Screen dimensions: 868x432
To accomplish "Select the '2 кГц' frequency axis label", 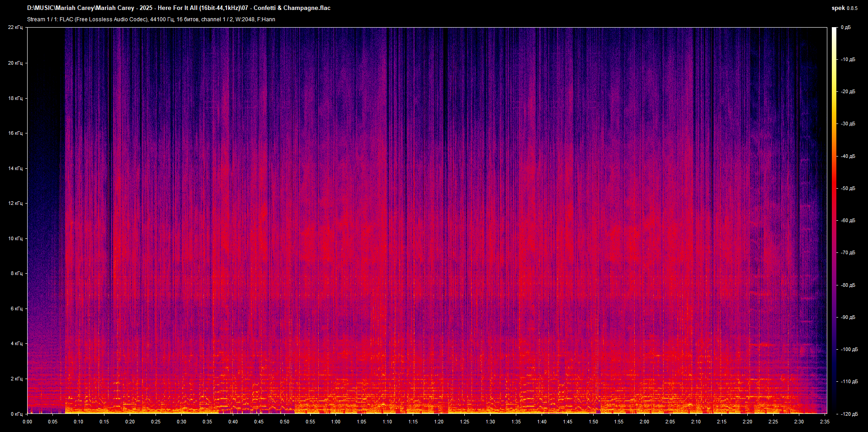I will (17, 379).
